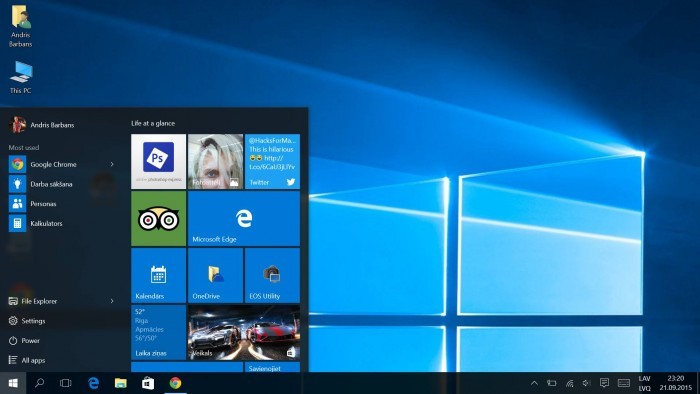Screen dimensions: 700x394
Task: Click the Andris Barbans user account
Action: pyautogui.click(x=42, y=125)
